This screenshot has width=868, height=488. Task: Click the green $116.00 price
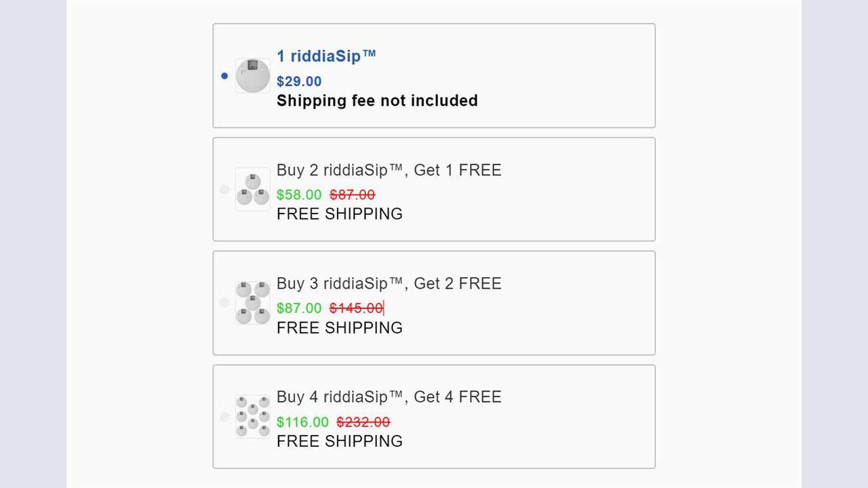point(302,422)
